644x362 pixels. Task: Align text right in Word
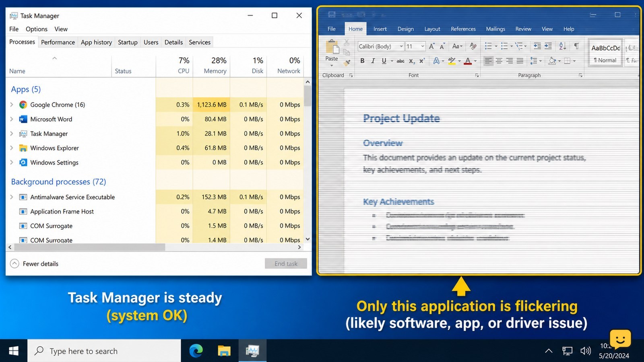(x=510, y=61)
